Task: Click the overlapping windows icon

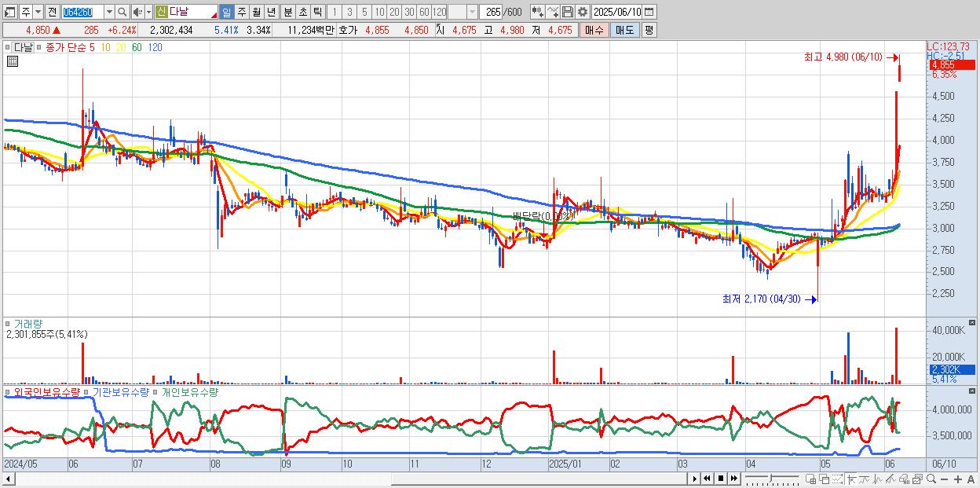Action: click(824, 479)
